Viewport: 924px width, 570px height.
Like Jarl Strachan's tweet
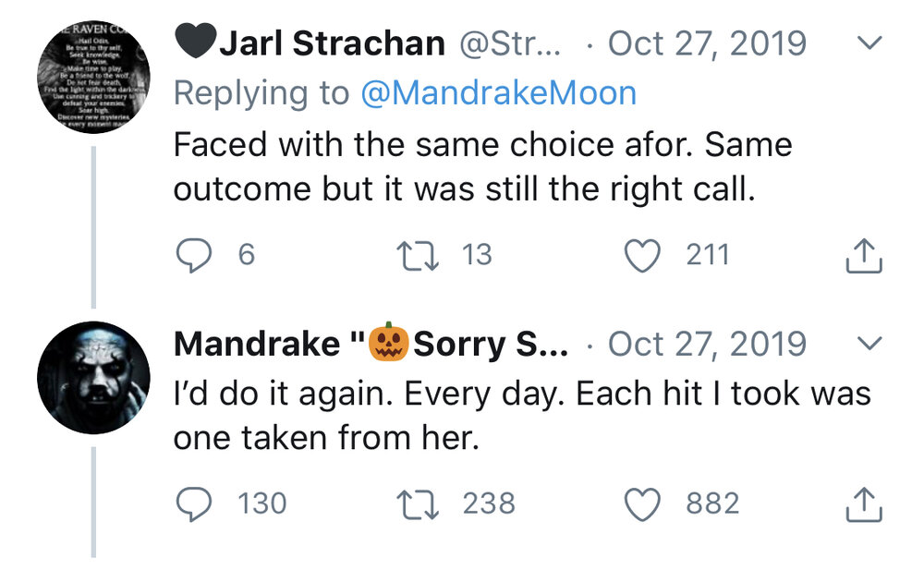tap(644, 254)
